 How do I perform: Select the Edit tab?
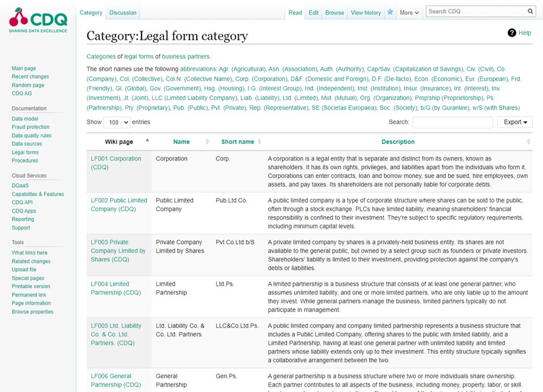point(314,13)
